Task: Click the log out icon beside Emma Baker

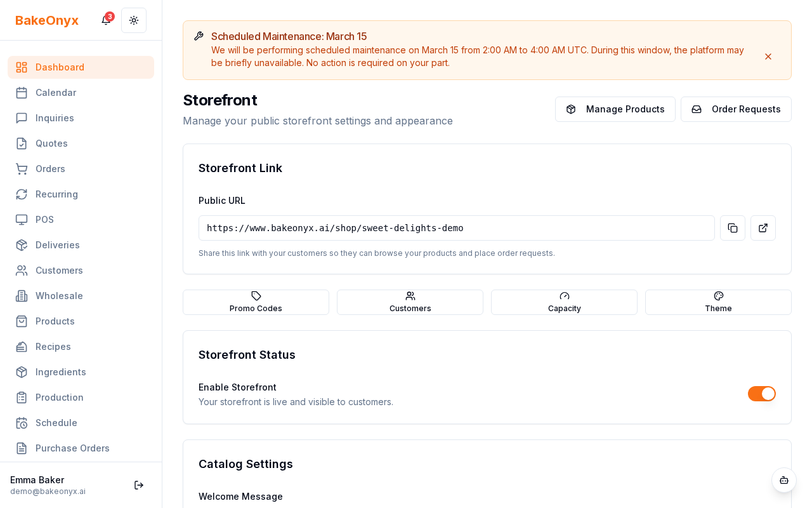Action: point(139,485)
